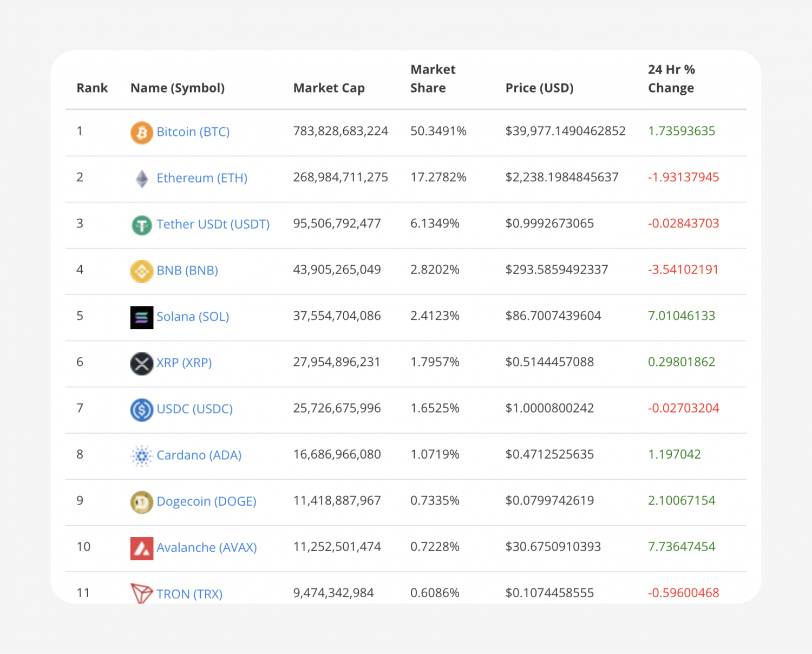Open the Solana (SOL) link
The height and width of the screenshot is (654, 812).
[x=193, y=317]
